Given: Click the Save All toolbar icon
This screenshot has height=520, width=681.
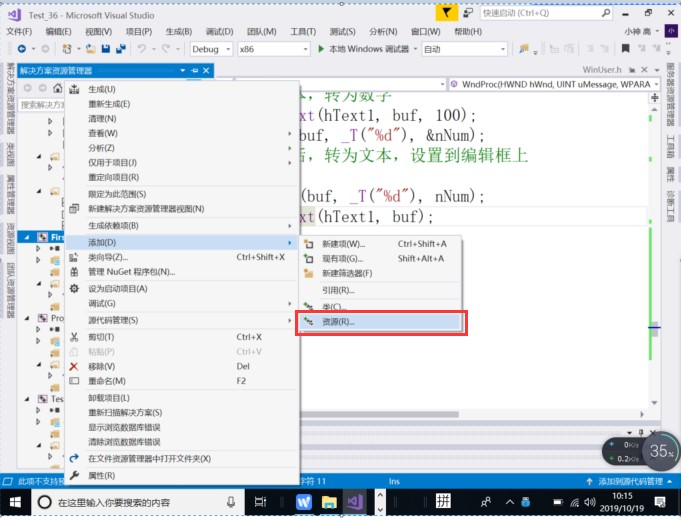Looking at the screenshot, I should point(121,49).
